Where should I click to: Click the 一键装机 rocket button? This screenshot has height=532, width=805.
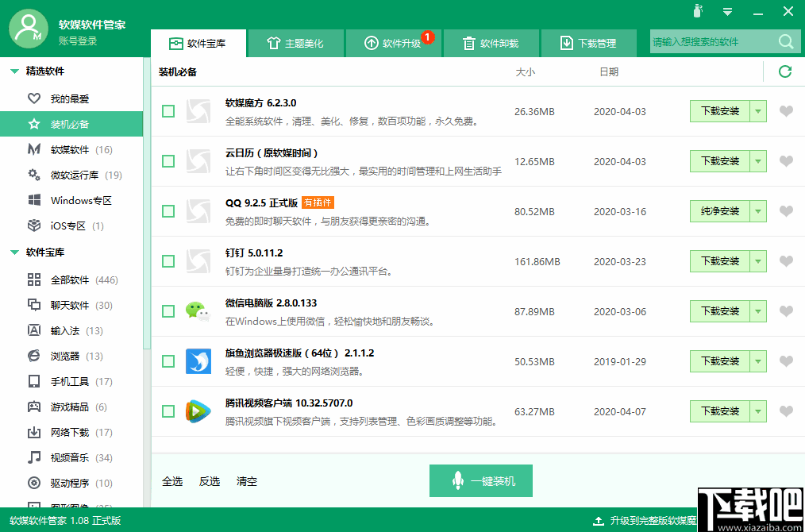pos(481,481)
